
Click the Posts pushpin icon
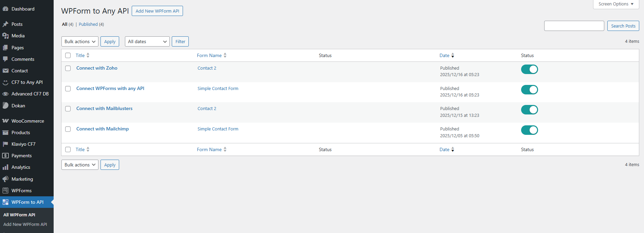pyautogui.click(x=5, y=24)
